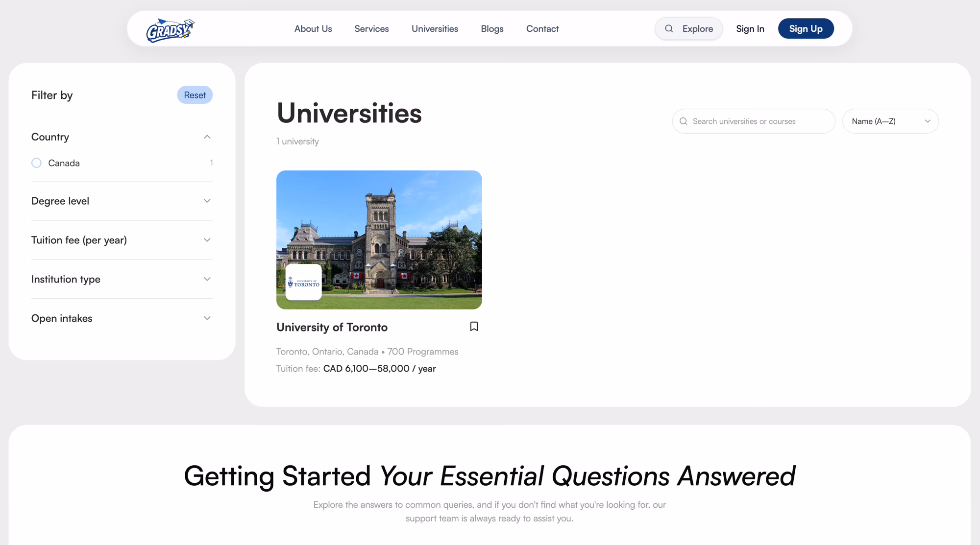Bookmark University of Toronto
980x545 pixels.
coord(474,327)
